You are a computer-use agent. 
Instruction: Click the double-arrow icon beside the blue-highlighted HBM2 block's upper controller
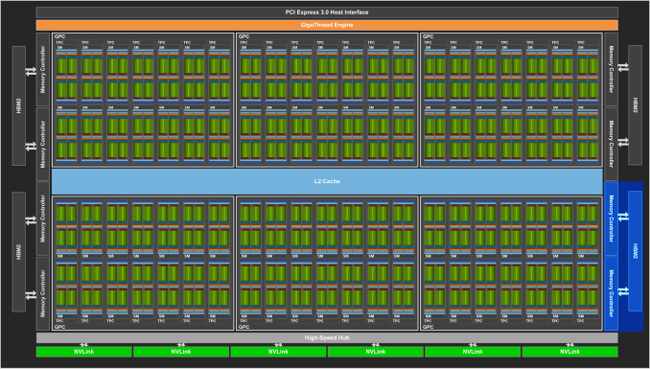point(623,217)
